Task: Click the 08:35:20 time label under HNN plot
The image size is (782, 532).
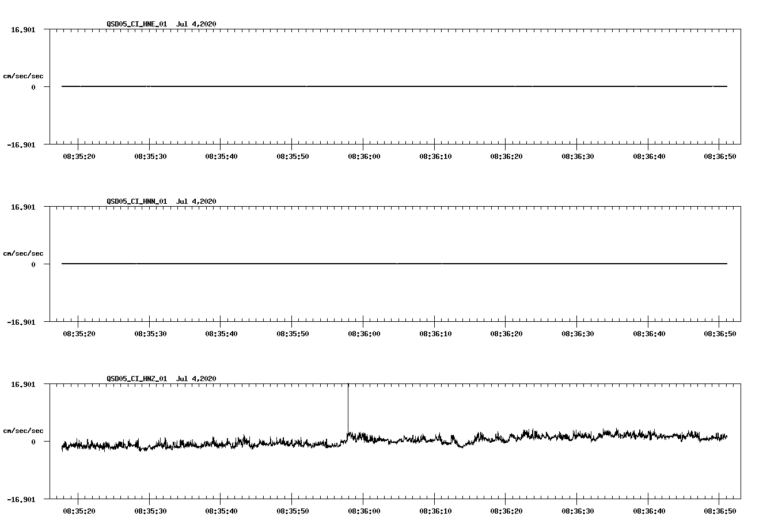Action: [79, 334]
